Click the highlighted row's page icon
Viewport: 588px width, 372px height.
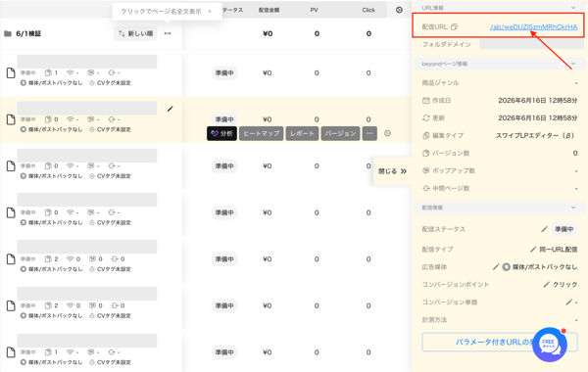(11, 119)
